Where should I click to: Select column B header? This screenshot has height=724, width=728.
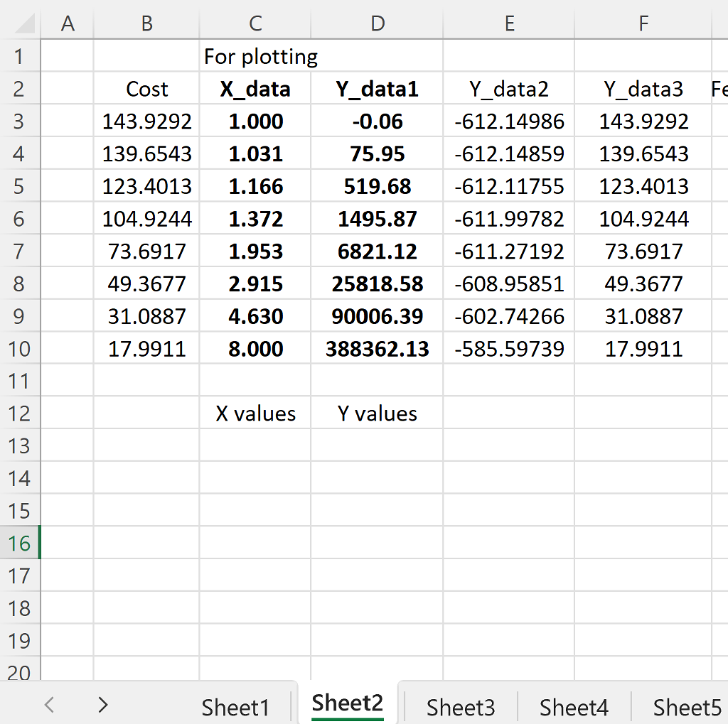click(146, 23)
